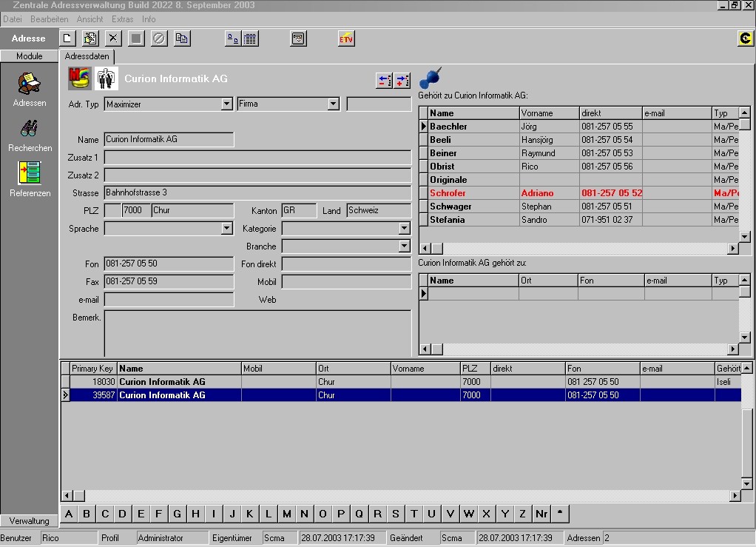Screen dimensions: 756x547
Task: Expand the Kategorie dropdown
Action: click(405, 228)
